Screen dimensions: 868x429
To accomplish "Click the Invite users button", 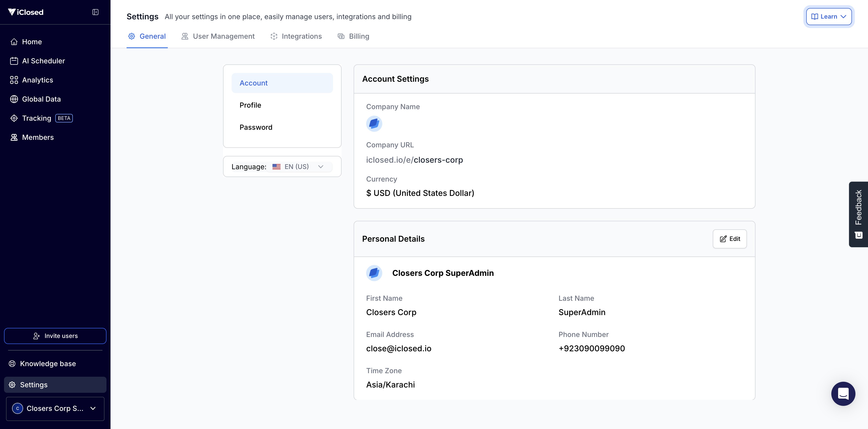I will [x=55, y=336].
